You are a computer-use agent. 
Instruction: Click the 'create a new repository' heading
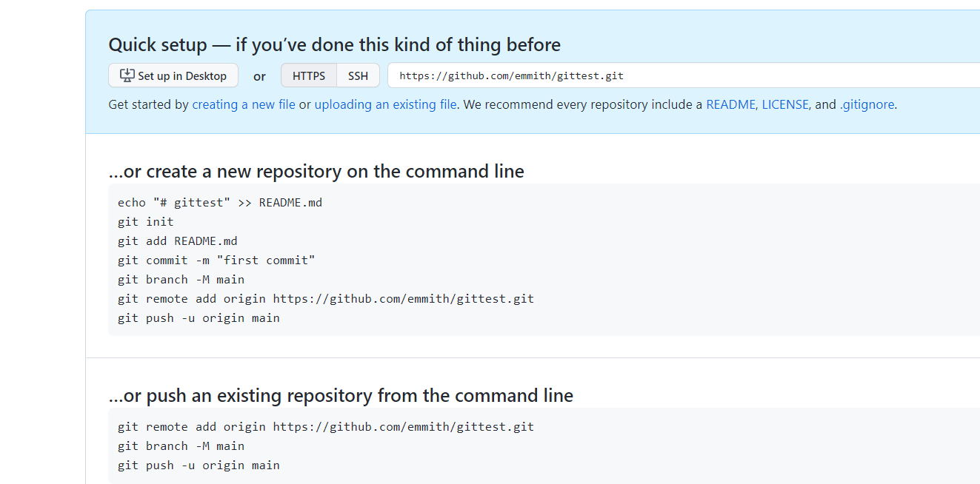316,172
